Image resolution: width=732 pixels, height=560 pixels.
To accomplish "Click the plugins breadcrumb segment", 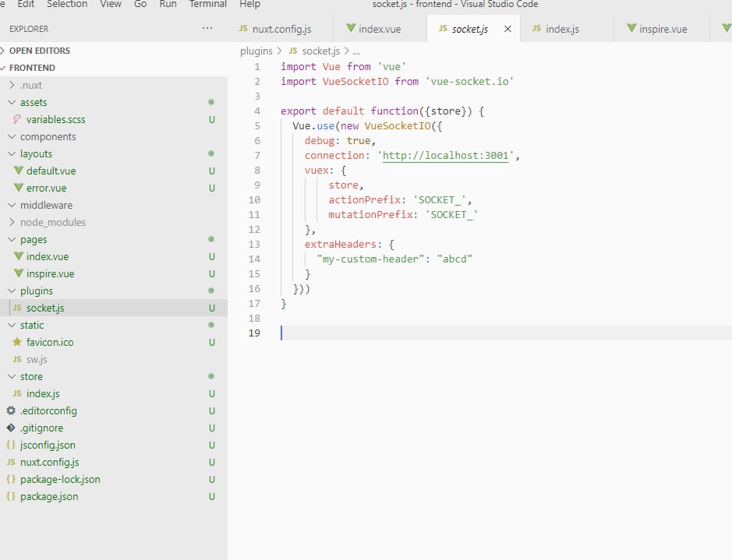I will [x=256, y=51].
